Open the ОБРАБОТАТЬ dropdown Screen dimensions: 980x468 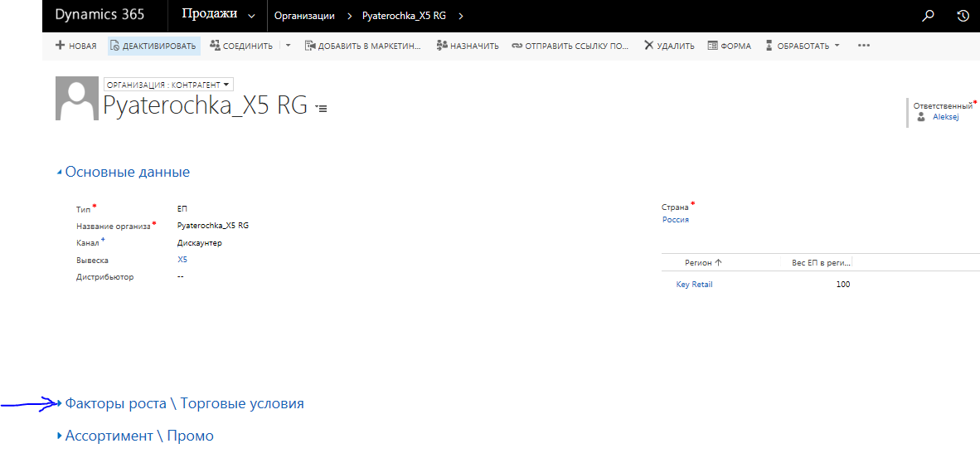[803, 46]
